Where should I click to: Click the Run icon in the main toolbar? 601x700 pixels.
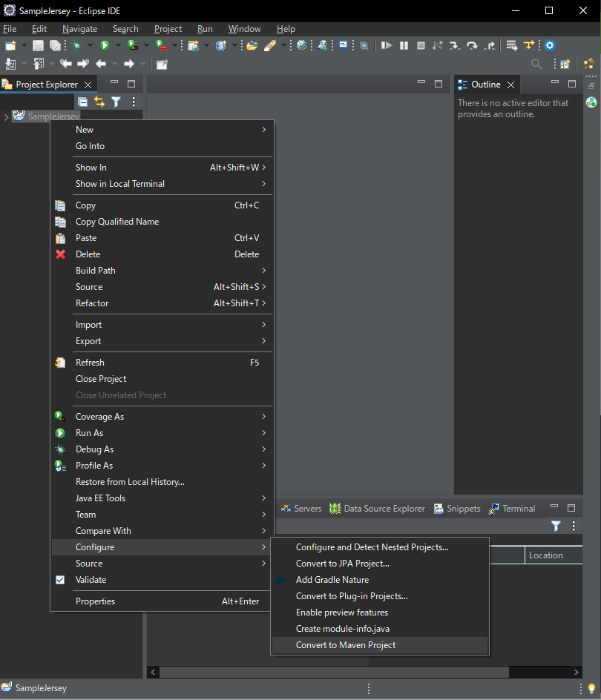pyautogui.click(x=104, y=45)
